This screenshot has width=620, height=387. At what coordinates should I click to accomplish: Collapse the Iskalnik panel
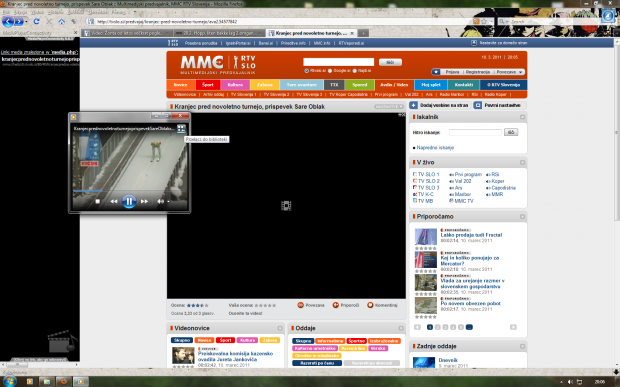pyautogui.click(x=522, y=117)
